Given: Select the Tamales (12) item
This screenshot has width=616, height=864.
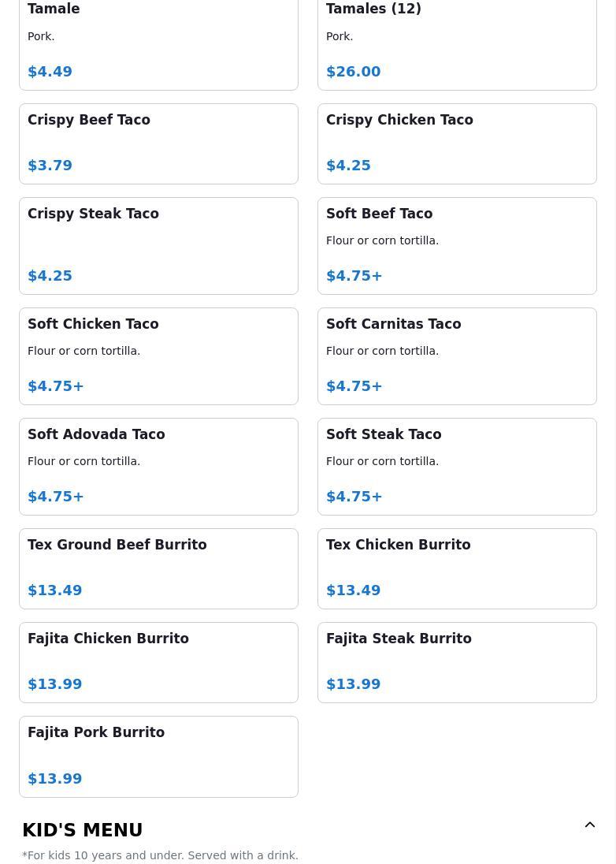Looking at the screenshot, I should 457,44.
